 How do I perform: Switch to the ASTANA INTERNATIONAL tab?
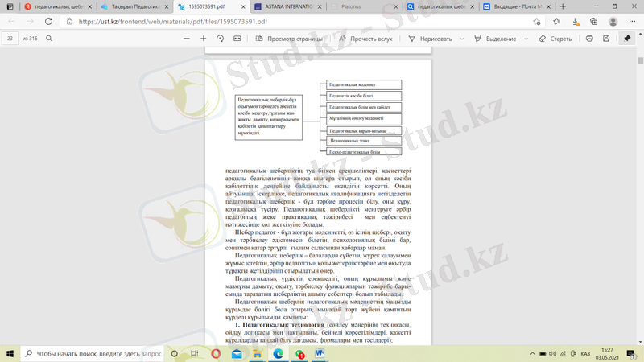288,6
